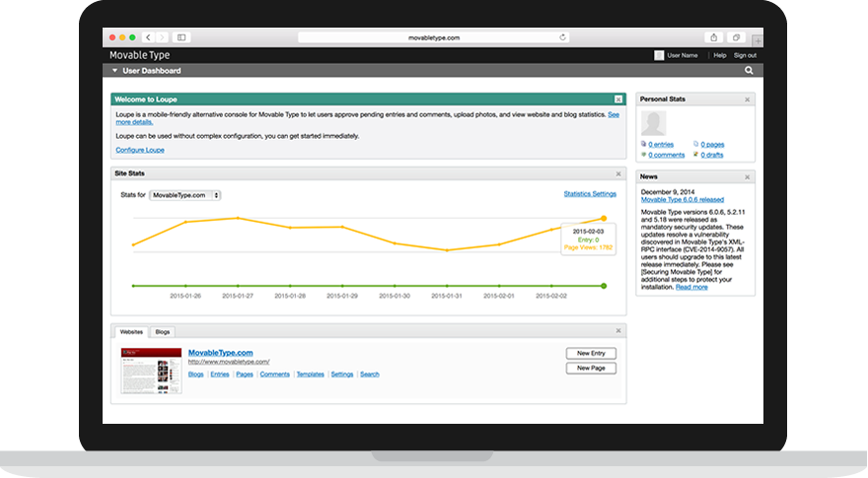The width and height of the screenshot is (868, 478).
Task: Click the browser back arrow
Action: [x=148, y=37]
